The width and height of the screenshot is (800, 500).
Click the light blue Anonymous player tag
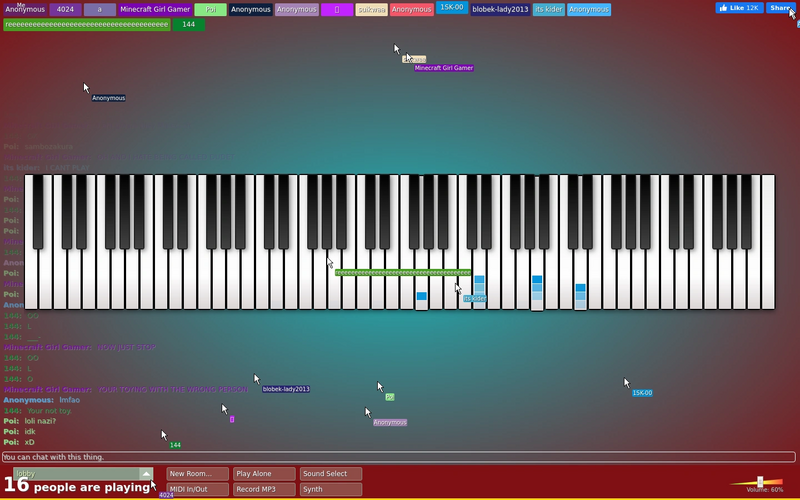tap(589, 9)
